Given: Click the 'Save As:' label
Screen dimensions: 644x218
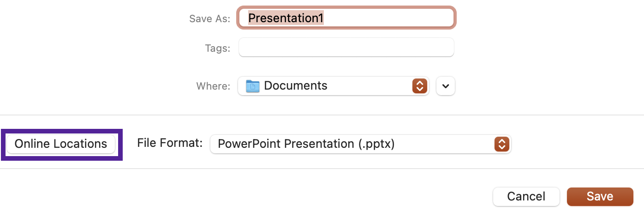Looking at the screenshot, I should point(209,18).
